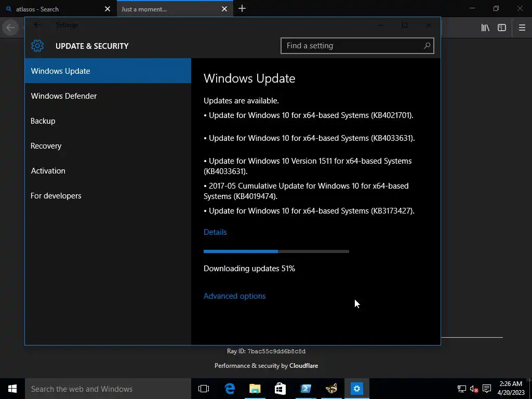This screenshot has height=399, width=532.
Task: Click Downloading updates 51% status text
Action: 249,269
